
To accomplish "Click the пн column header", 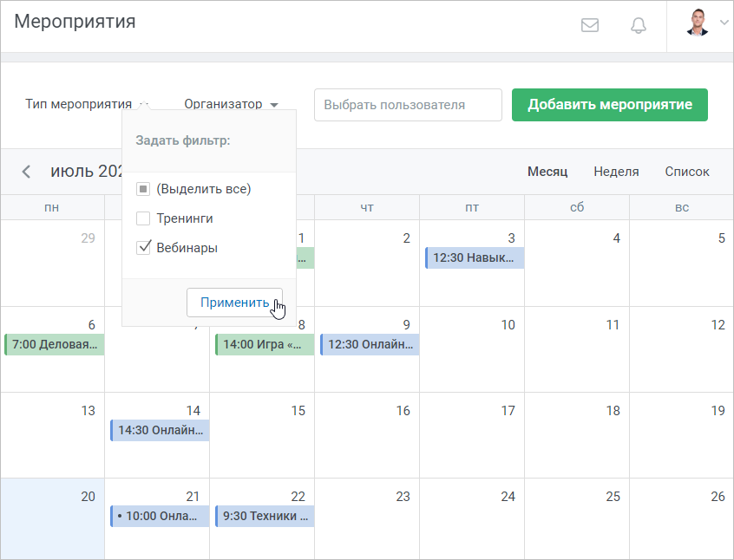I will click(x=52, y=207).
